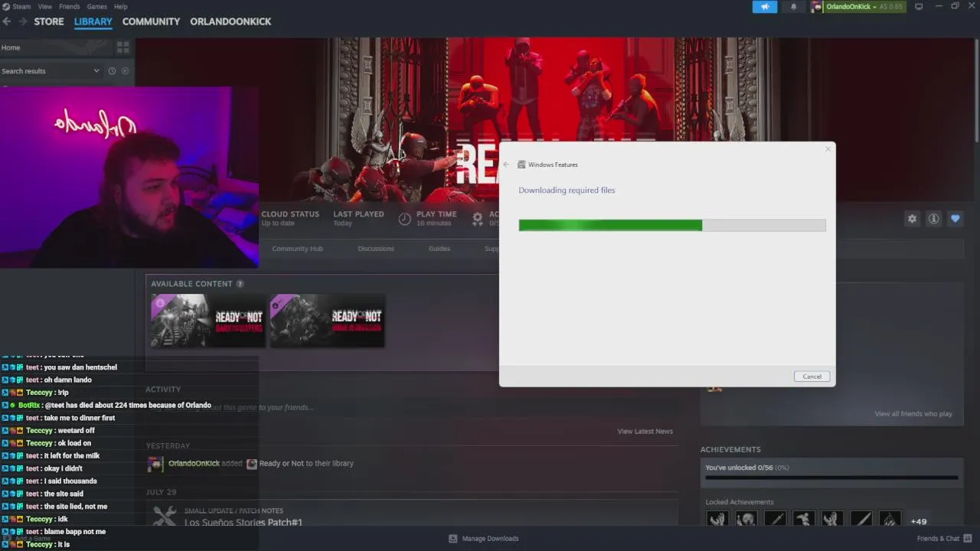Viewport: 980px width, 551px height.
Task: Click the Manage Downloads icon
Action: [x=452, y=539]
